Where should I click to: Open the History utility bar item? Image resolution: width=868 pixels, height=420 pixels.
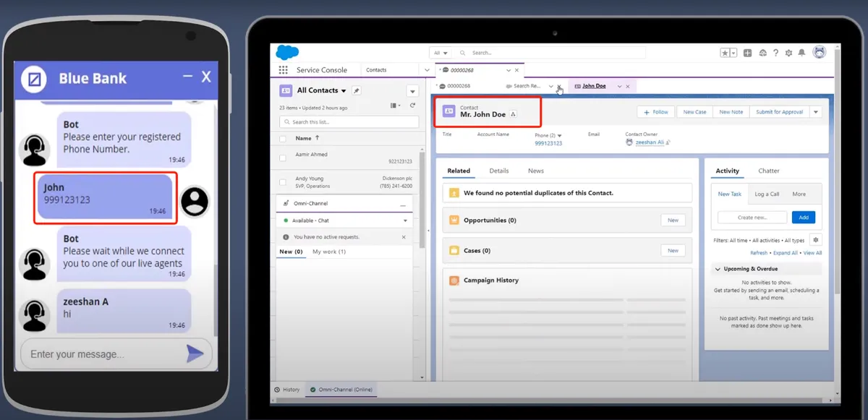[x=287, y=390]
